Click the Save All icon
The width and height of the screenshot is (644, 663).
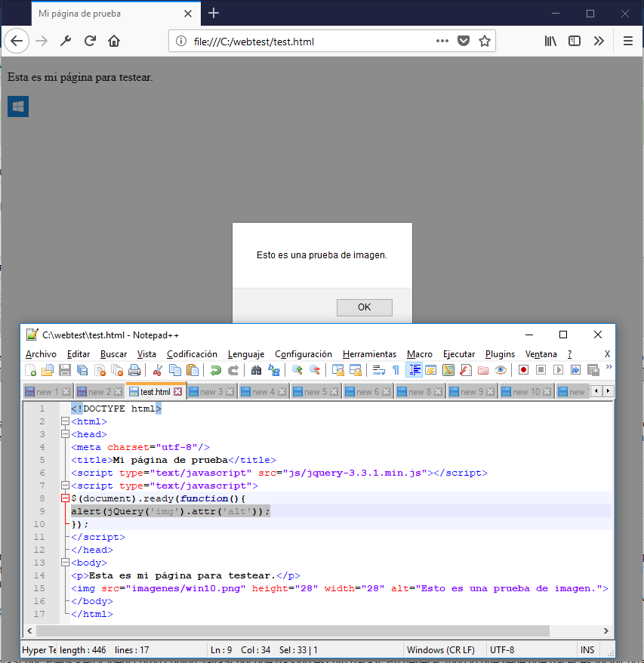coord(82,371)
